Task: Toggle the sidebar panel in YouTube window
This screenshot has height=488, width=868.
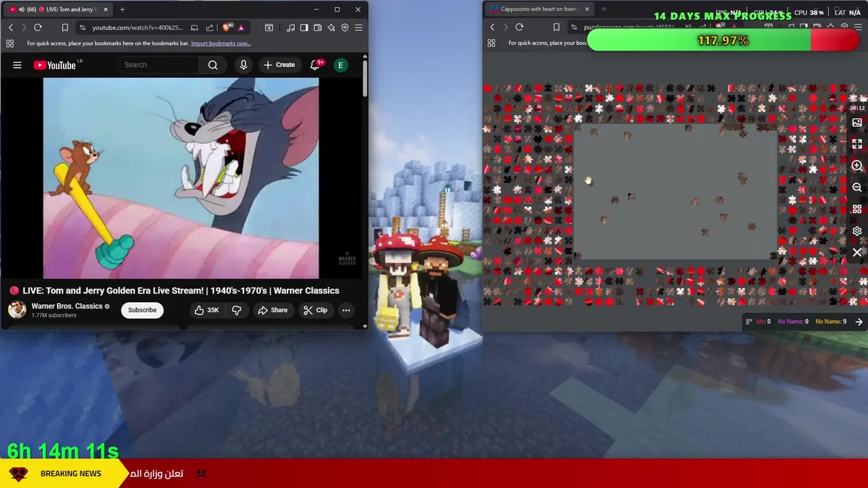Action: [304, 28]
